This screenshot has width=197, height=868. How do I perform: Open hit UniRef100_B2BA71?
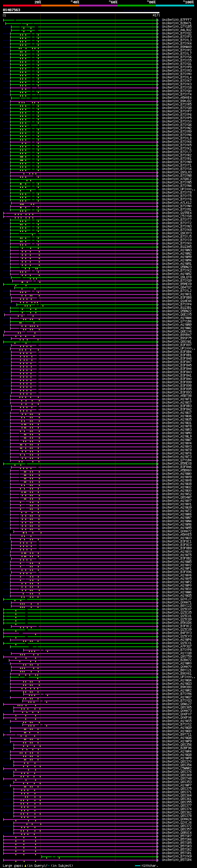click(x=176, y=23)
